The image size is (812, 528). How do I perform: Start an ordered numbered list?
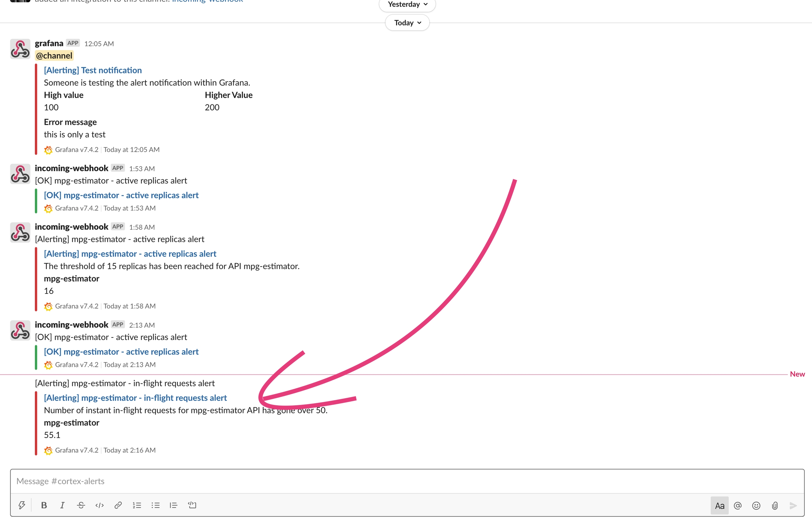[137, 505]
